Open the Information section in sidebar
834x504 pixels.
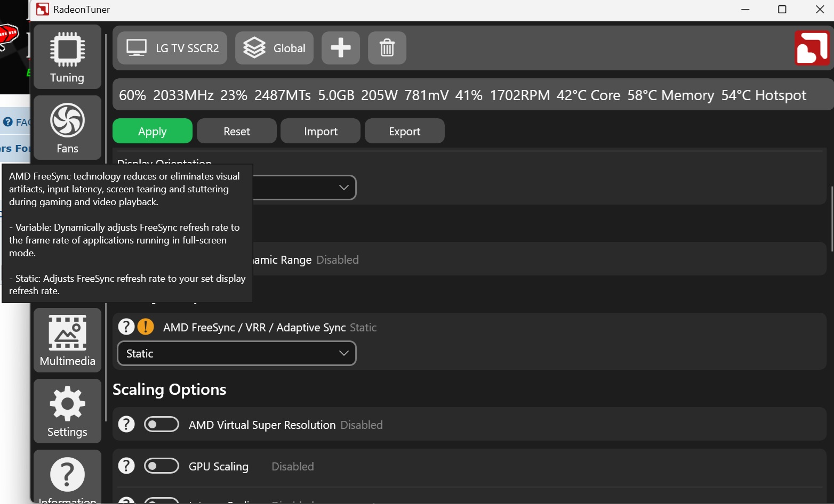[x=67, y=477]
